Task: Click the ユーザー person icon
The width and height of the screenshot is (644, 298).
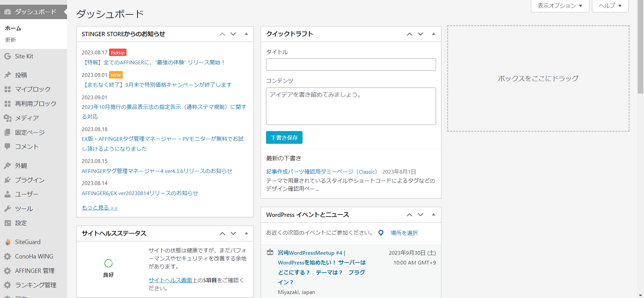Action: click(7, 194)
